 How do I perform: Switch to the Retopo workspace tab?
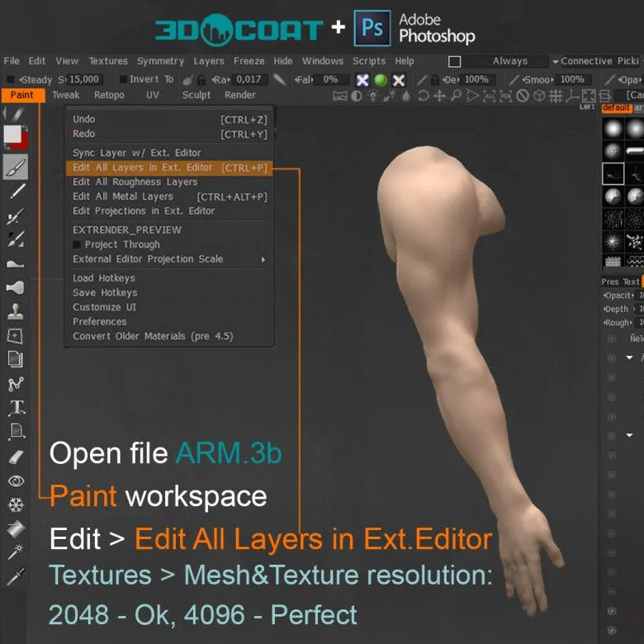coord(109,95)
